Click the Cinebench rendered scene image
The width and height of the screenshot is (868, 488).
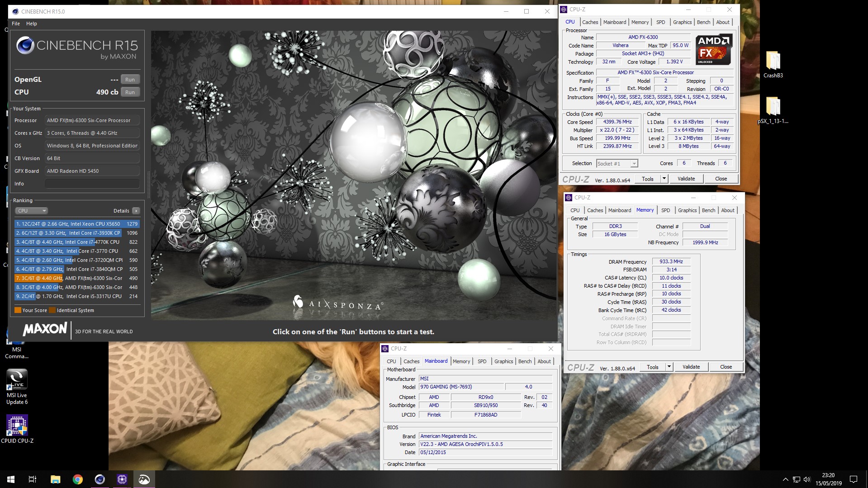[x=354, y=175]
